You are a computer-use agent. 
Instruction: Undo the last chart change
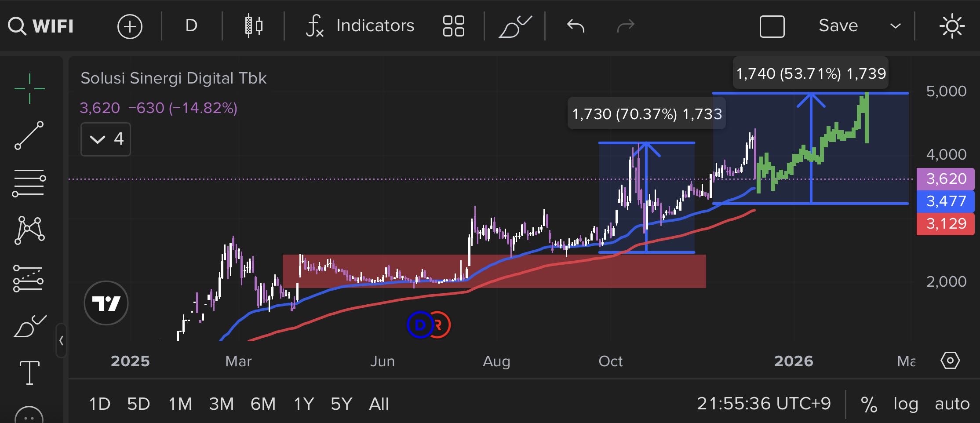point(576,26)
